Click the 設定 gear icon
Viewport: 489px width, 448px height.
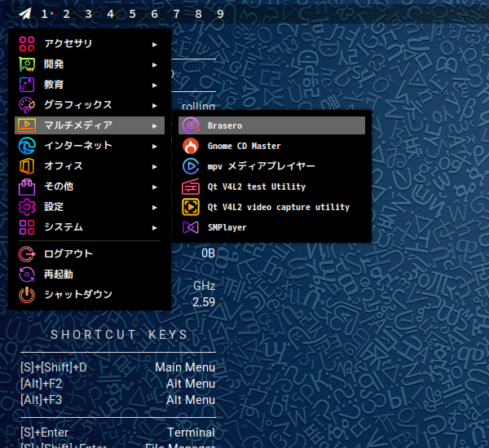click(27, 207)
